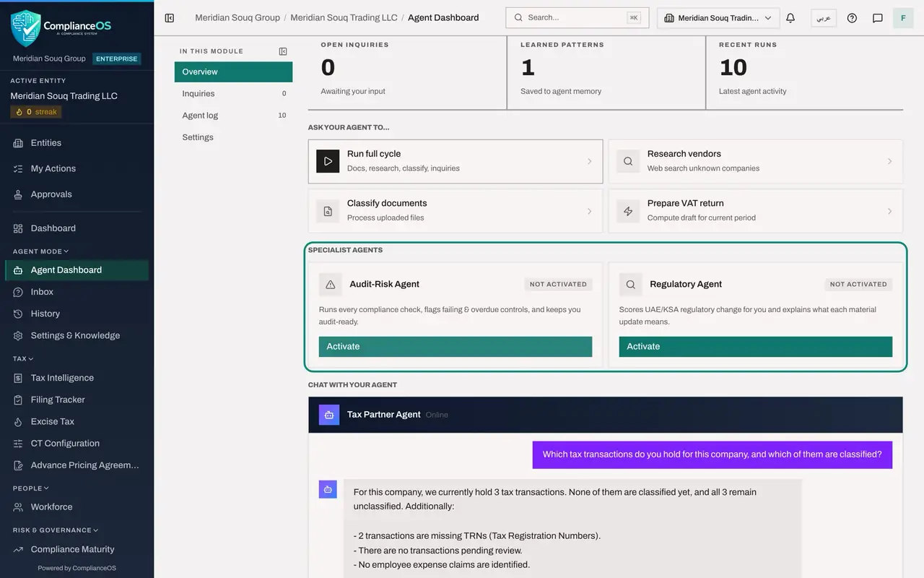Open Filing Tracker page
This screenshot has height=578, width=924.
(77, 400)
